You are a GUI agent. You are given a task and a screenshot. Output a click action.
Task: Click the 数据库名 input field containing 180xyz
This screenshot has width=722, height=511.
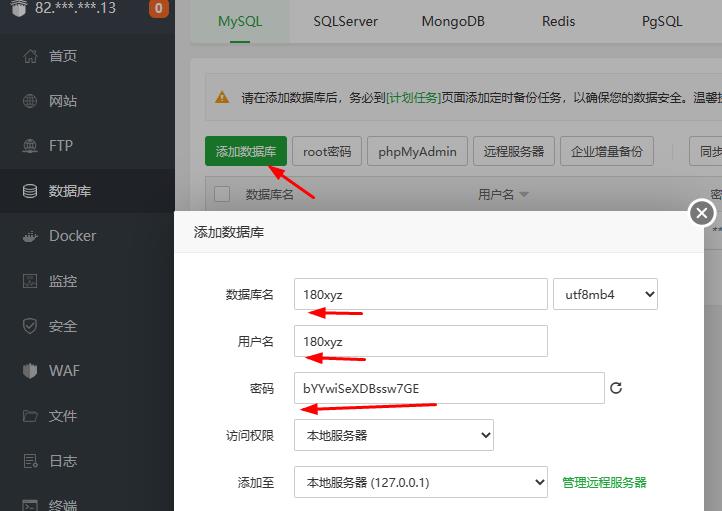[x=421, y=294]
